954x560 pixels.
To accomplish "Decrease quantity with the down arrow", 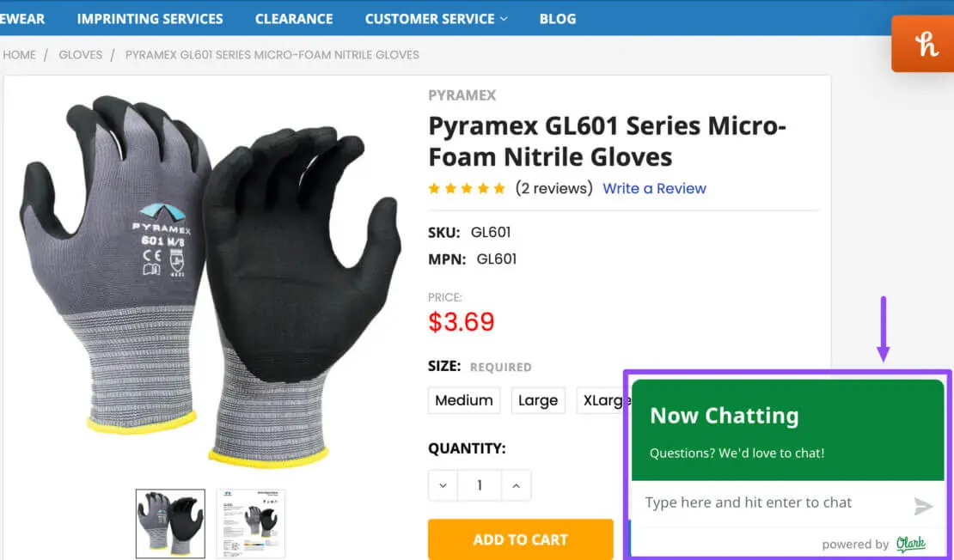I will click(443, 485).
